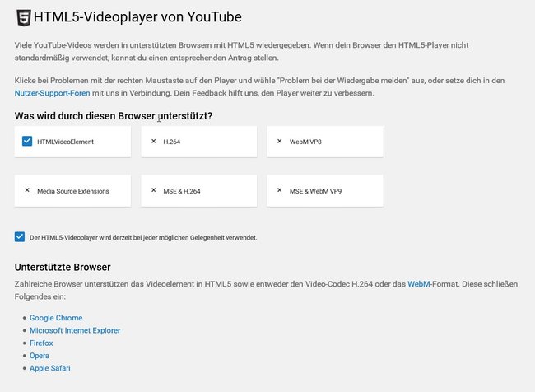Click the paragraph starting Klicke bei Problemen
The width and height of the screenshot is (535, 392).
(259, 86)
